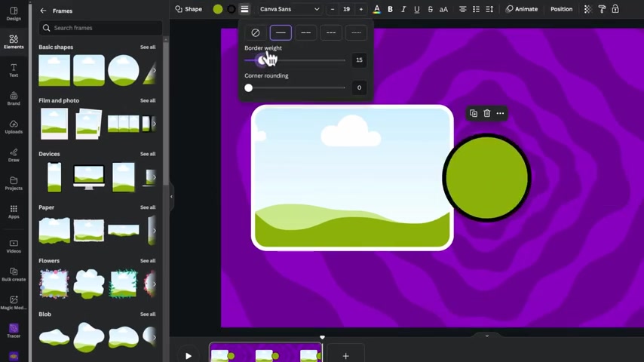Toggle bulleted list icon
Screen dimensions: 644x362
coord(476,9)
